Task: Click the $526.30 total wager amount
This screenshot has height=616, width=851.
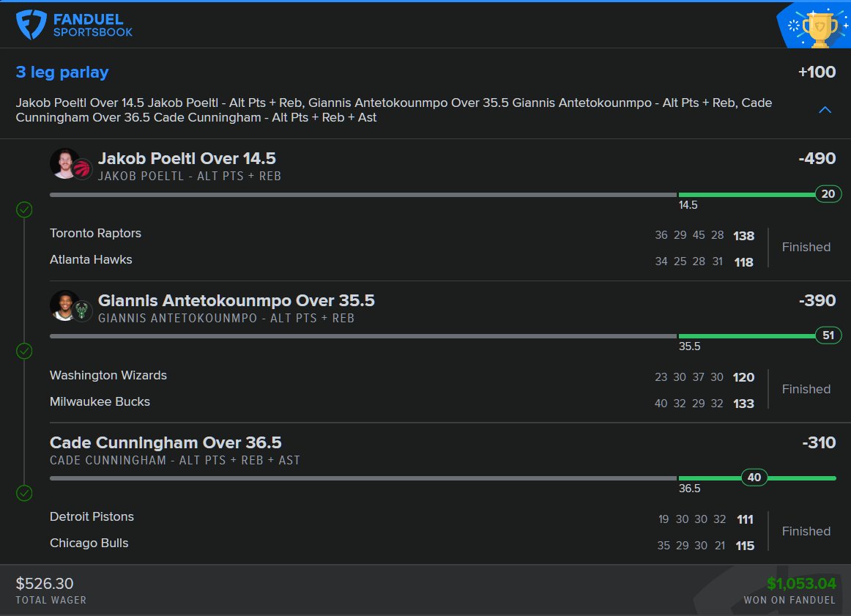Action: 45,584
